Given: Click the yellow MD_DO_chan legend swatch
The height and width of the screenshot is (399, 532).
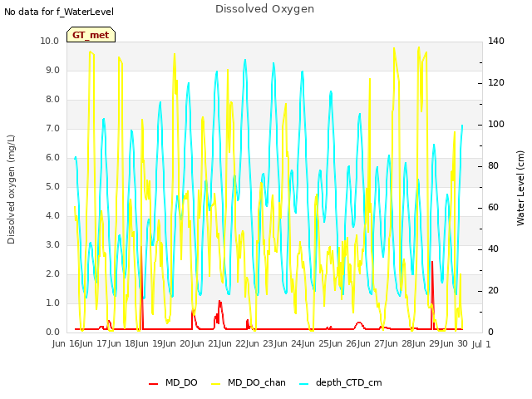Looking at the screenshot, I should 216,384.
